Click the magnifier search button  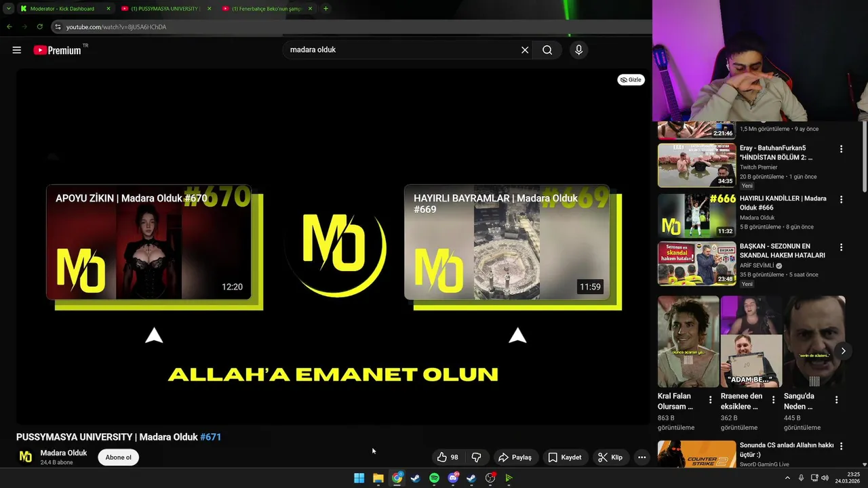click(547, 50)
